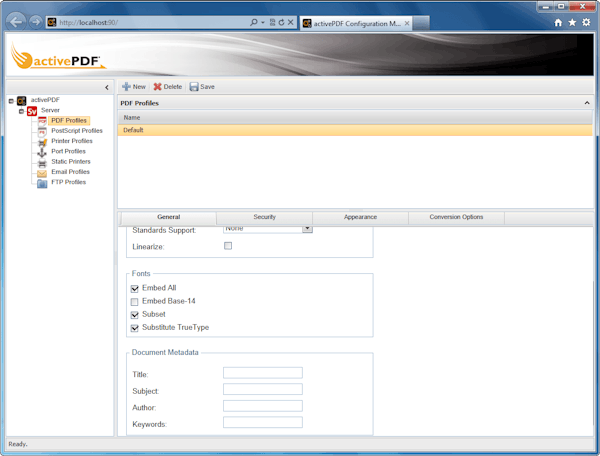Delete the selected profile

click(168, 87)
